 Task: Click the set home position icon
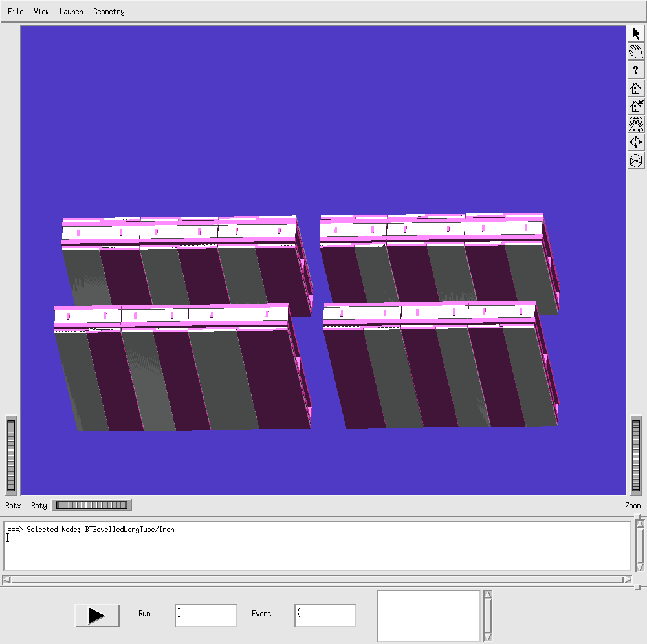click(636, 107)
